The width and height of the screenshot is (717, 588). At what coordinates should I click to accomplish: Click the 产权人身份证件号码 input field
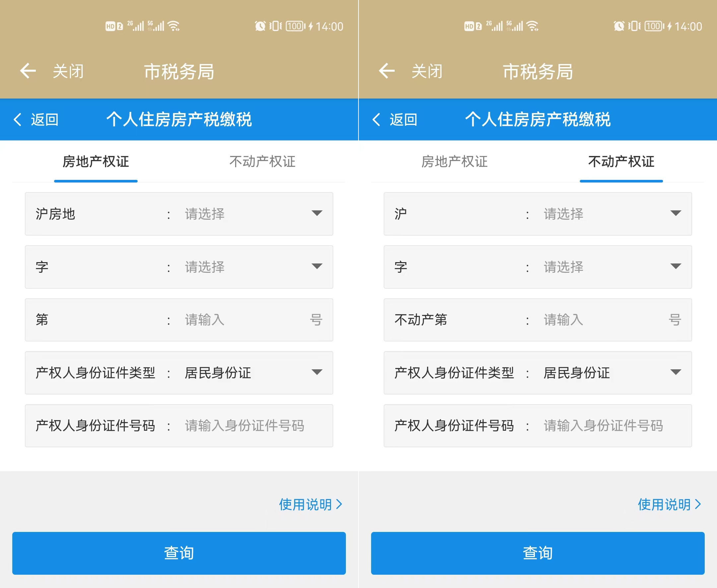click(245, 426)
